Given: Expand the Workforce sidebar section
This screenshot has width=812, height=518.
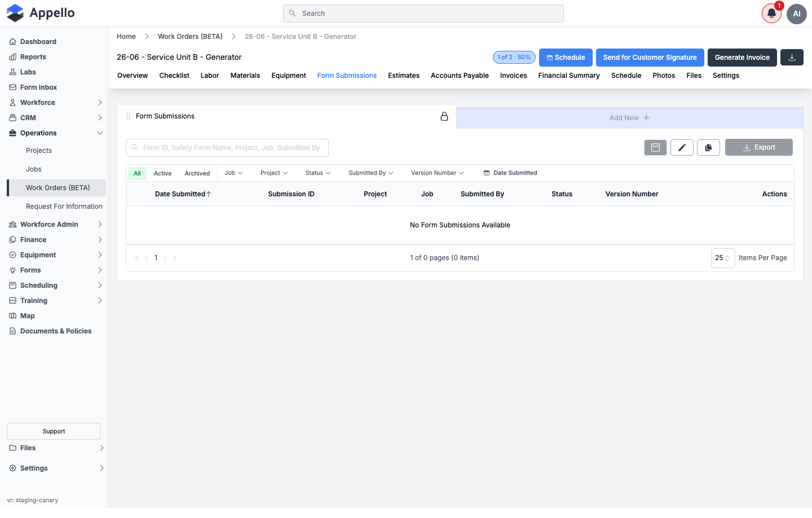Looking at the screenshot, I should [x=56, y=103].
